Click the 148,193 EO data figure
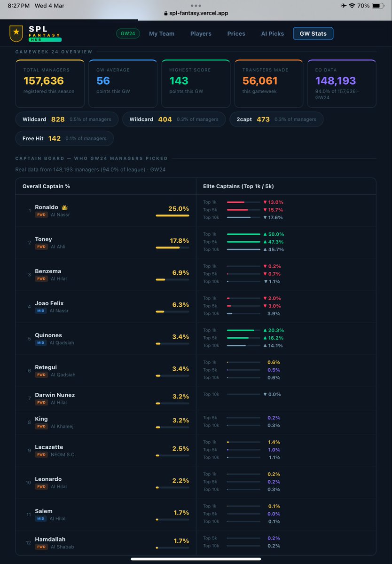The image size is (392, 564). coord(336,80)
